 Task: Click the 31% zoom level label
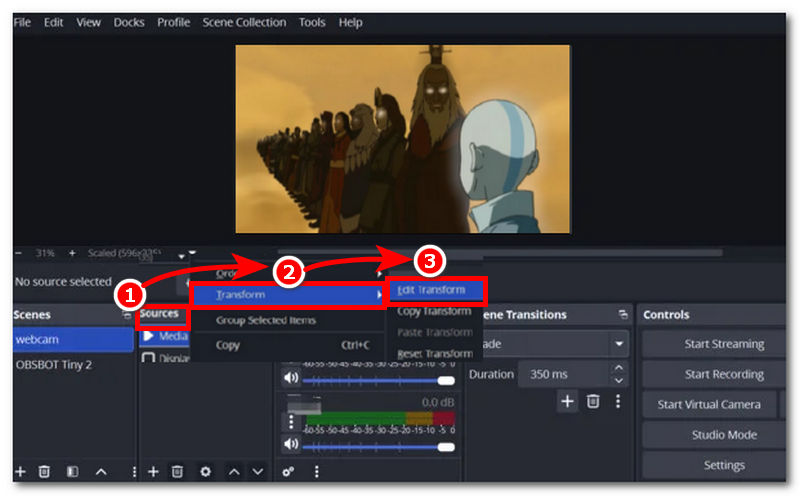(x=45, y=253)
